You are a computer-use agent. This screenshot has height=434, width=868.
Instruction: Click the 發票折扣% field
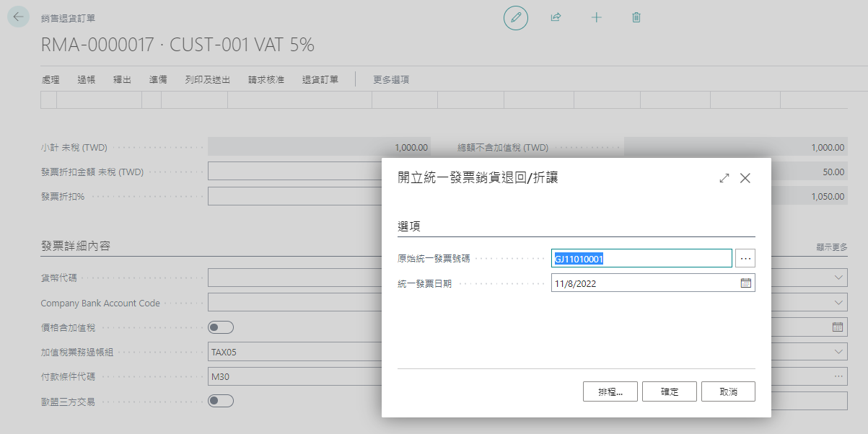[x=295, y=196]
